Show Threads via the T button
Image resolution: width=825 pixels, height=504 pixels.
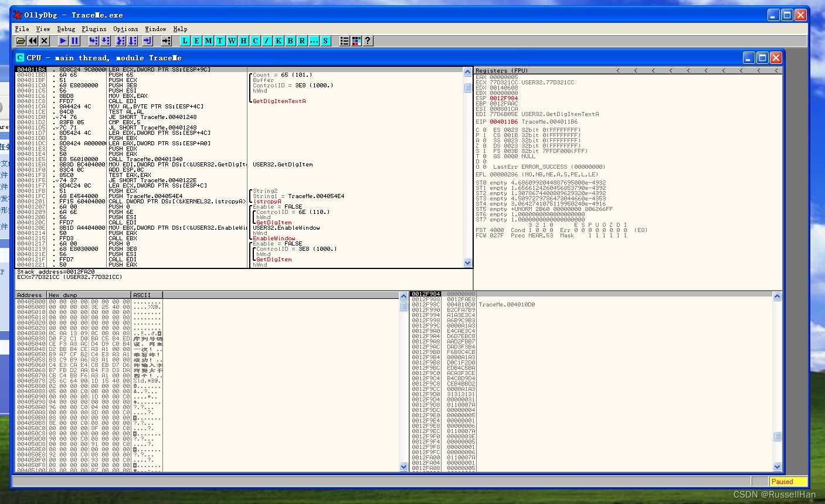pyautogui.click(x=220, y=40)
